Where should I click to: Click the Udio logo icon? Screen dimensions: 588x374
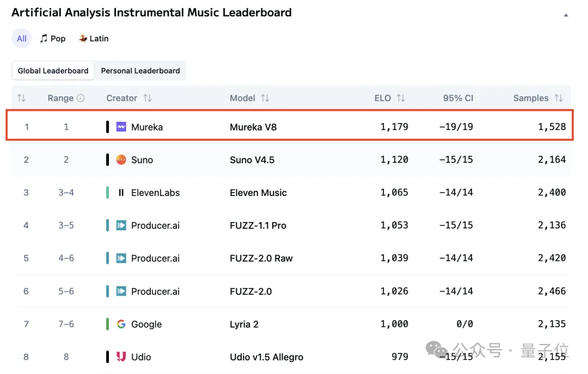pyautogui.click(x=121, y=357)
